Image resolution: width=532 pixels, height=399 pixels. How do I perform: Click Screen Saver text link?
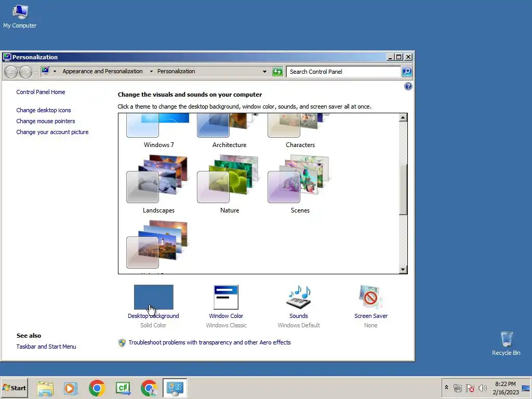coord(371,316)
